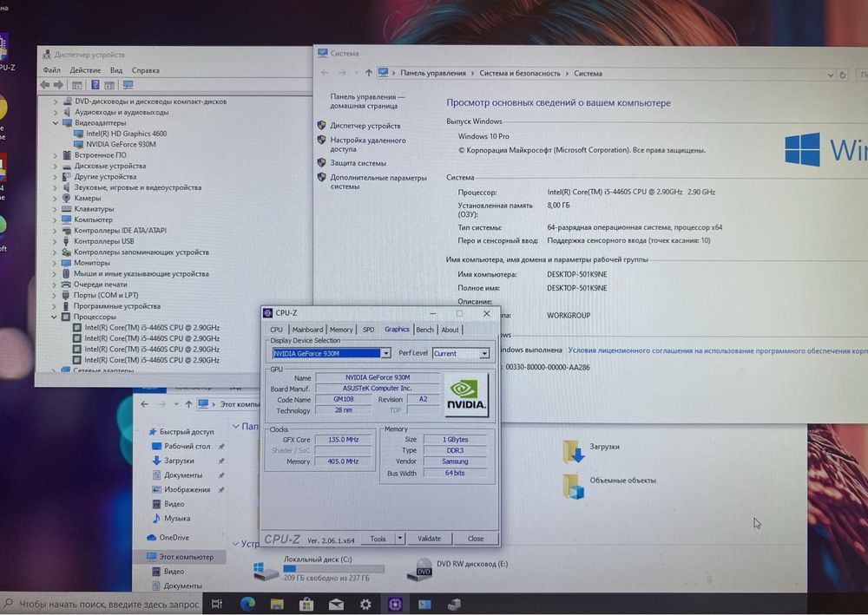Switch to SPD tab in CPU-Z
868x615 pixels.
pos(368,330)
